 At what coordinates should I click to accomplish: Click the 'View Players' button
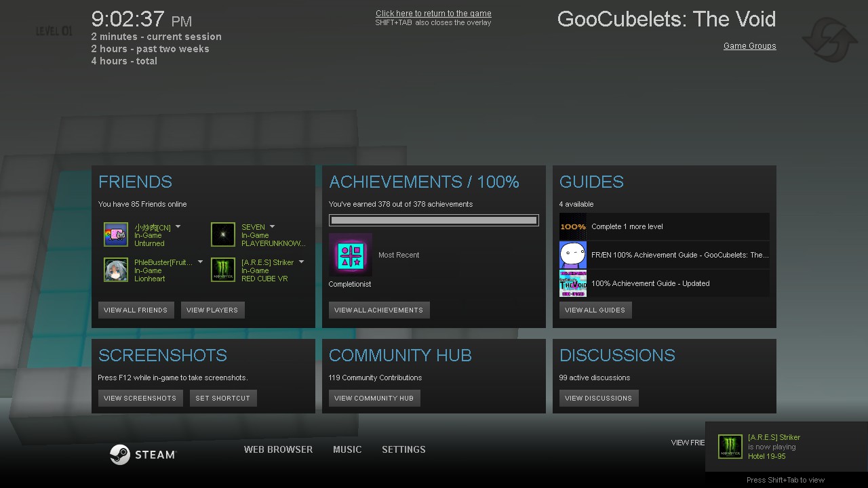point(212,310)
